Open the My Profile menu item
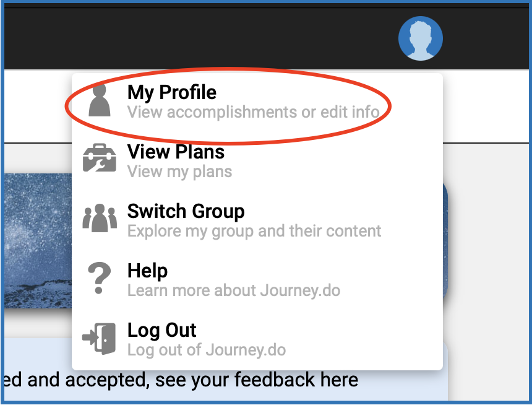 point(172,93)
